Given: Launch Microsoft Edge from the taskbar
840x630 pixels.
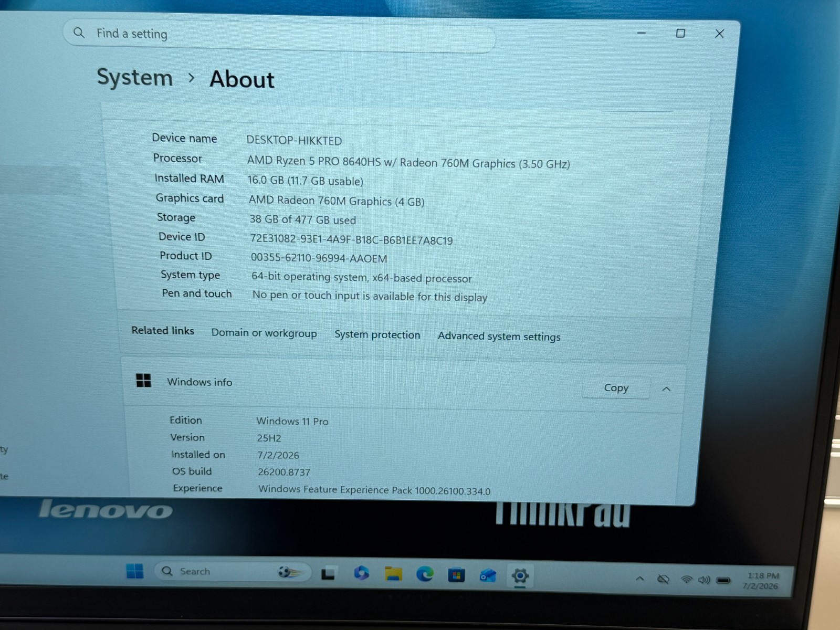Looking at the screenshot, I should (425, 574).
